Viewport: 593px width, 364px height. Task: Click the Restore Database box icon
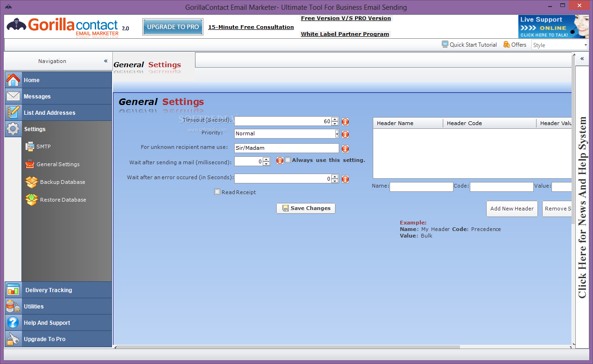tap(31, 200)
